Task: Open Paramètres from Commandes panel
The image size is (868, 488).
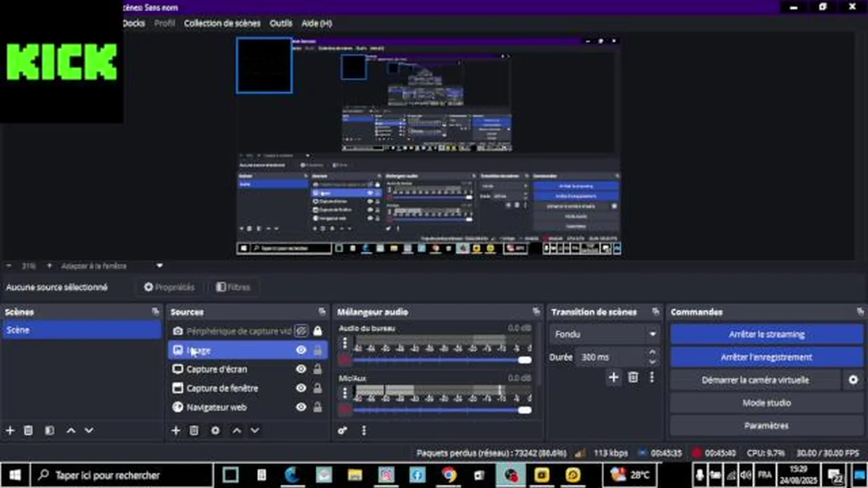Action: [x=766, y=426]
